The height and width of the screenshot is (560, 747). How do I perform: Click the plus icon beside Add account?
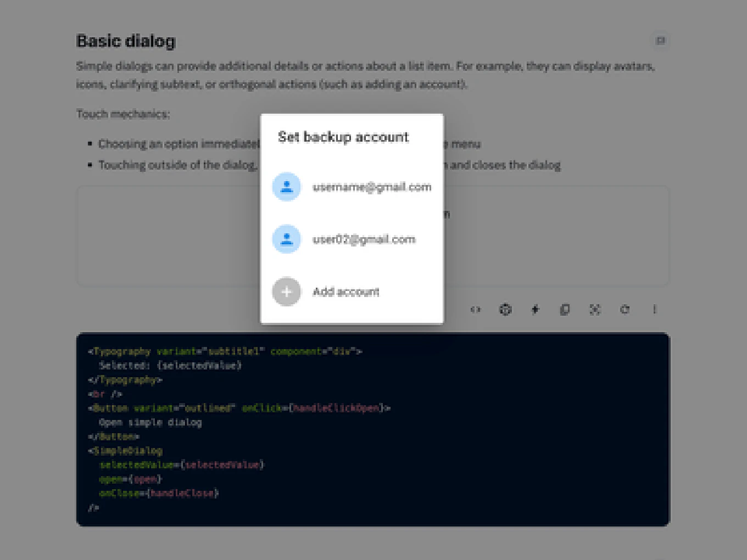287,292
